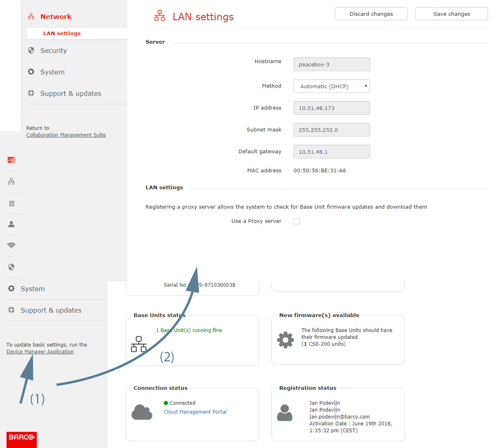Click the MAC address value 00:50:56:BE:31:A6

[x=320, y=171]
